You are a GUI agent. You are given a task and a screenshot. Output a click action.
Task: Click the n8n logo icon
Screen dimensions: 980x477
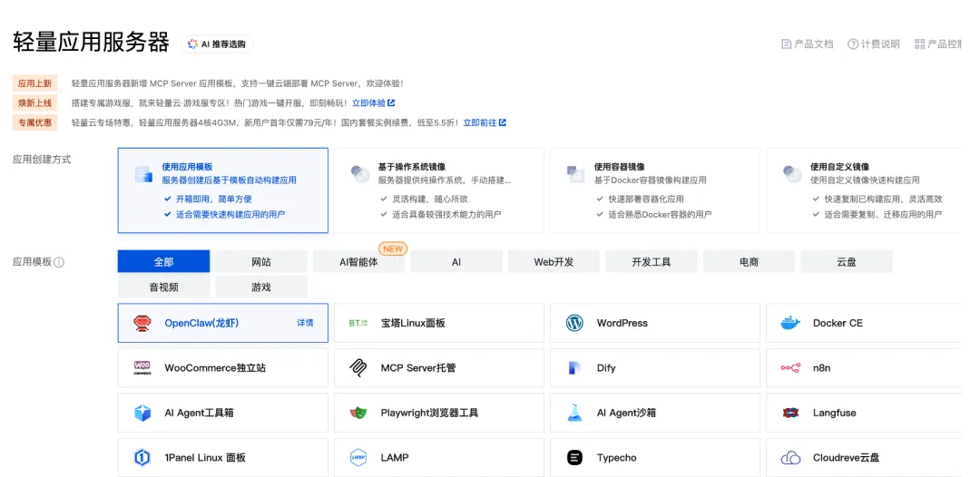[x=790, y=368]
